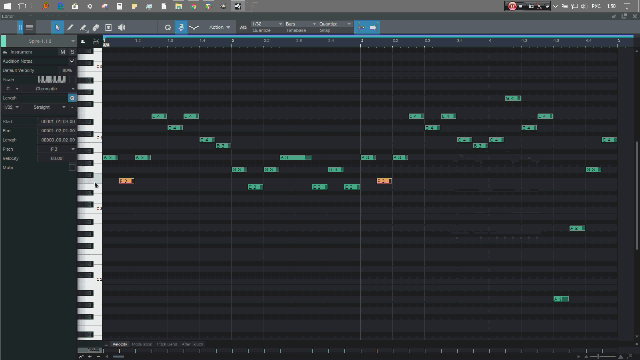640x360 pixels.
Task: Switch to the Pitch Bend lane tab
Action: pos(167,344)
